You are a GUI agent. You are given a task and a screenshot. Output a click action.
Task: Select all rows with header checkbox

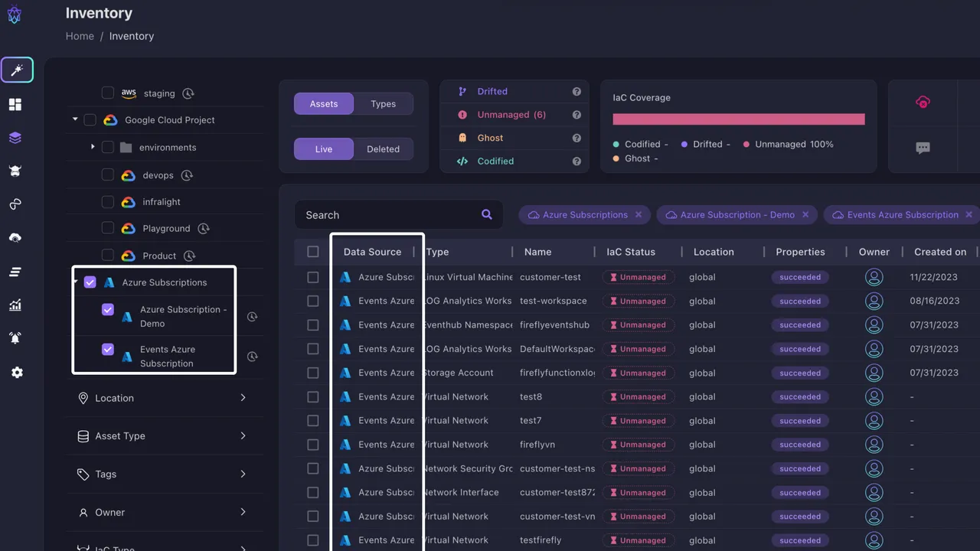(313, 252)
